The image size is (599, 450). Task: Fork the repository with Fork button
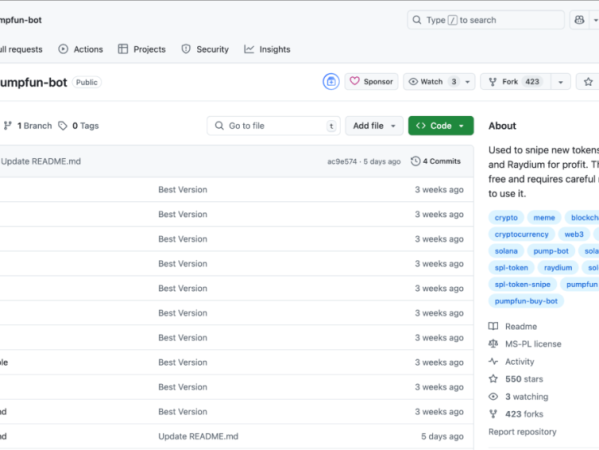[515, 82]
